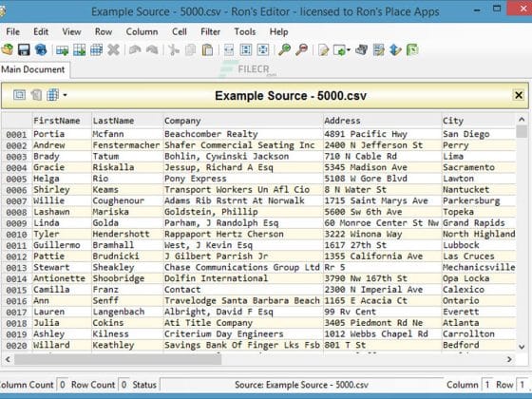Click the vertical scrollbar up arrow
This screenshot has height=399, width=532.
(522, 120)
